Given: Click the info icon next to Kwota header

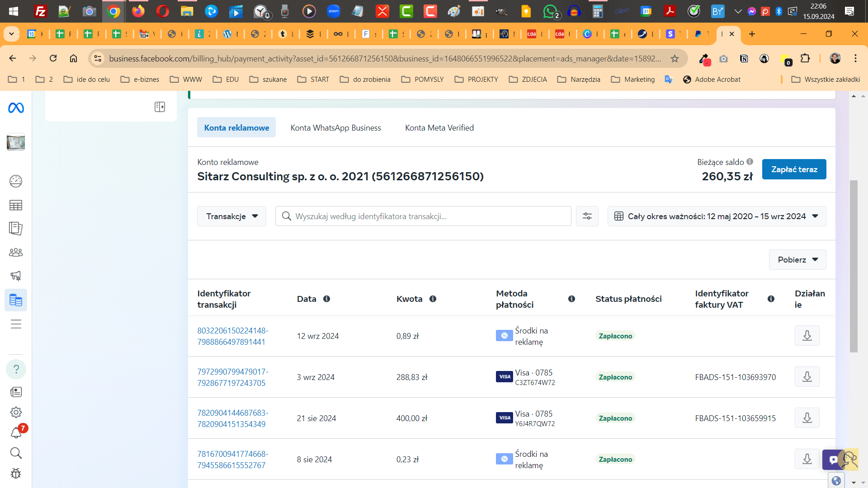Looking at the screenshot, I should [x=433, y=299].
